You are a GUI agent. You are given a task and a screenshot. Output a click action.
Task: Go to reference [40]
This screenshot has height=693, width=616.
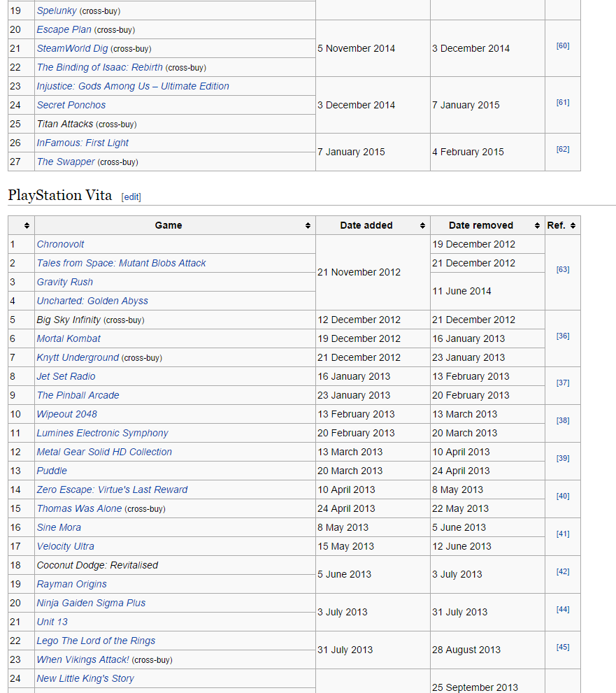coord(563,496)
